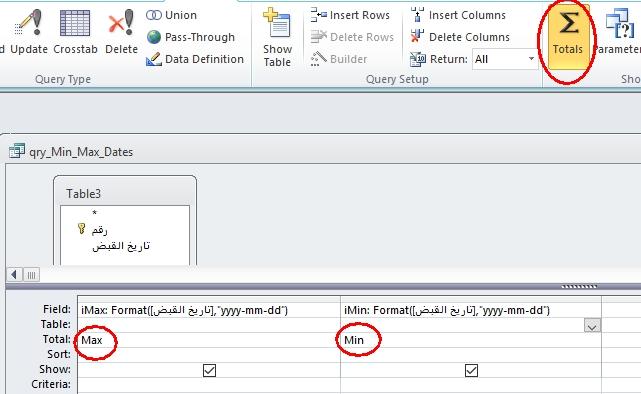The image size is (641, 394).
Task: Uncheck Show box for iMax column
Action: [209, 370]
